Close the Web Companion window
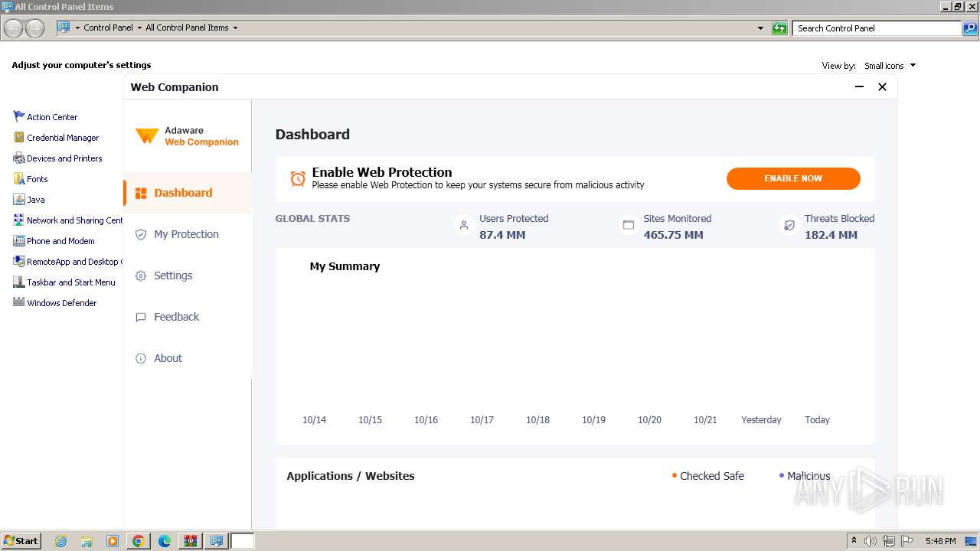 [882, 87]
